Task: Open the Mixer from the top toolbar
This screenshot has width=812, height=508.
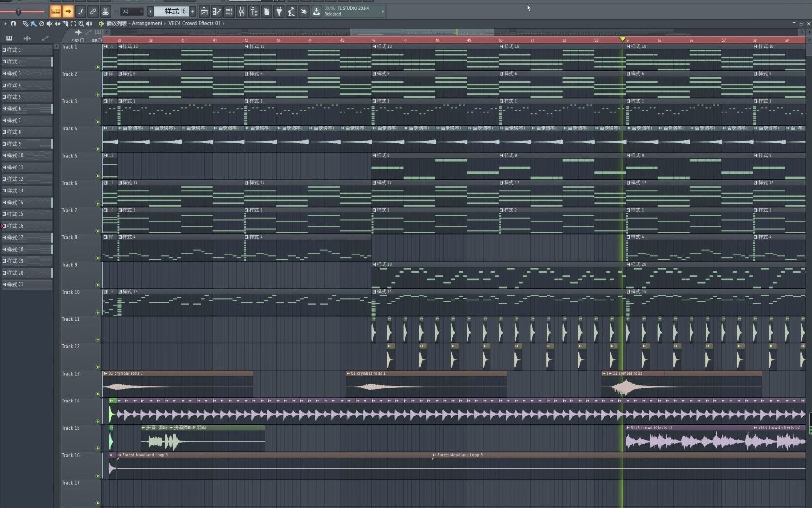Action: [x=242, y=11]
